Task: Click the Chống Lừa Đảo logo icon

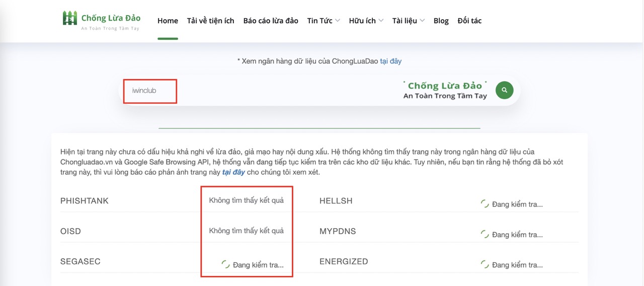Action: [x=69, y=18]
